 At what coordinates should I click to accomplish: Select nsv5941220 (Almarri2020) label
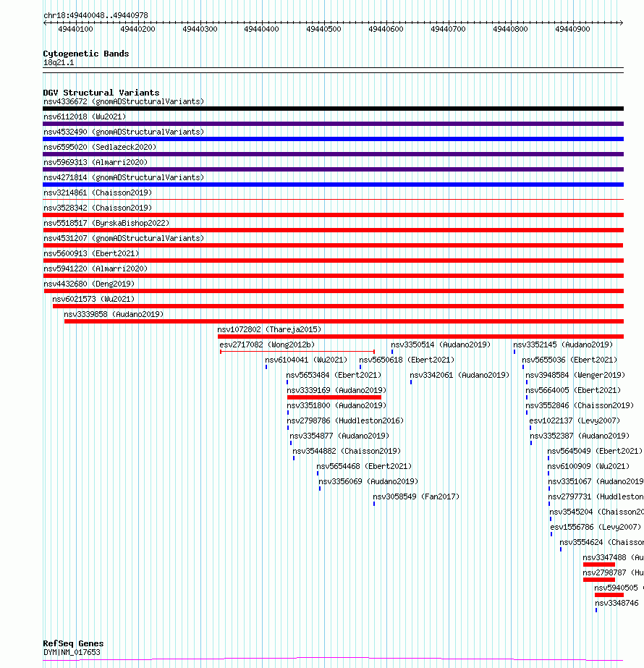tap(96, 269)
